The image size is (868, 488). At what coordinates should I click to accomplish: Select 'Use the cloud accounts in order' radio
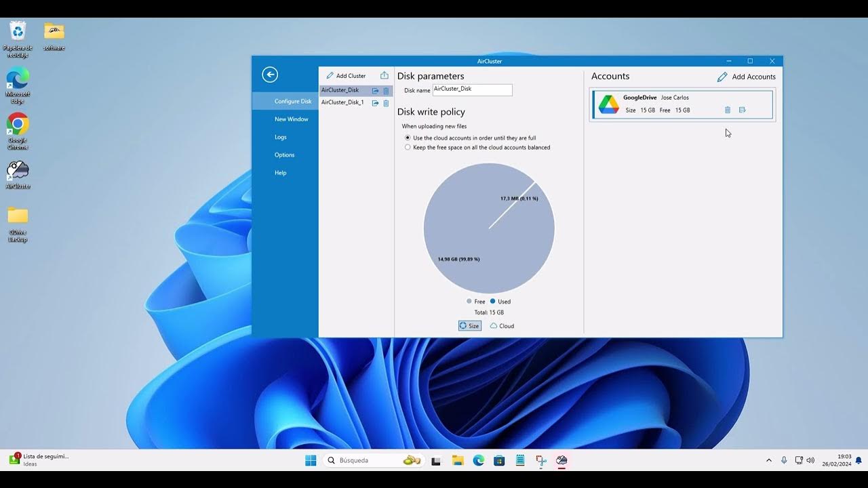coord(408,138)
